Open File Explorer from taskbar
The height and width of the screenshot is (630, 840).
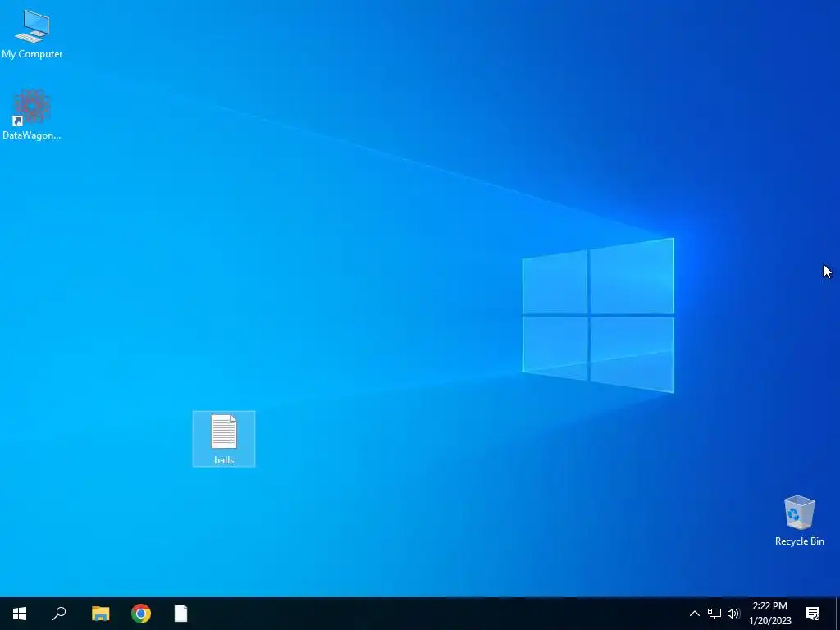[x=100, y=614]
